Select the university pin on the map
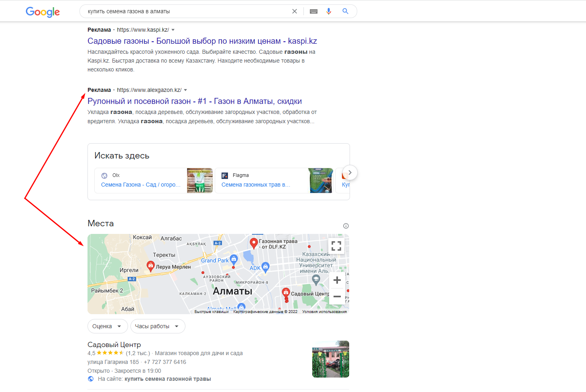This screenshot has width=586, height=392. (x=316, y=280)
